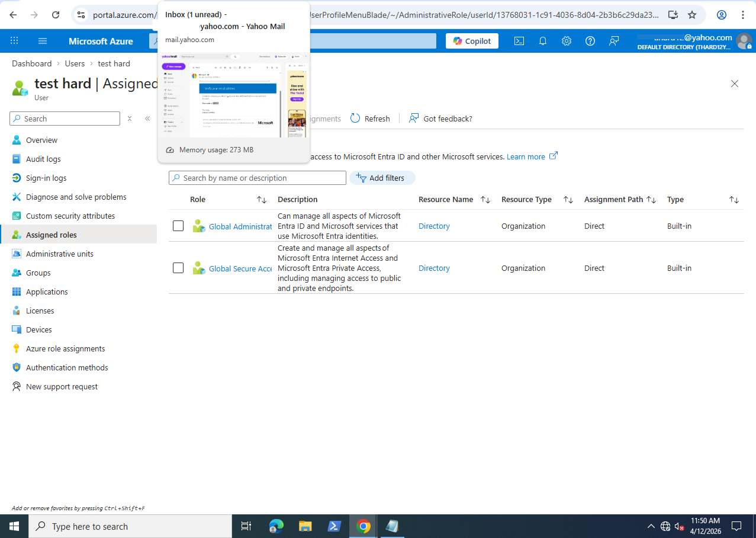
Task: Open Chrome profile icon
Action: [722, 15]
